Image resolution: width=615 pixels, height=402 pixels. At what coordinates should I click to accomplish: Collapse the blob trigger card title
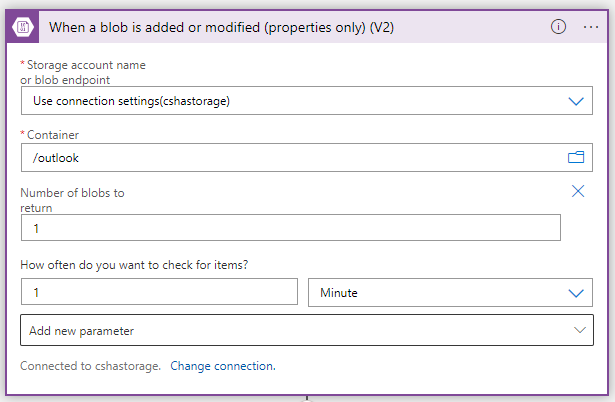tap(220, 27)
